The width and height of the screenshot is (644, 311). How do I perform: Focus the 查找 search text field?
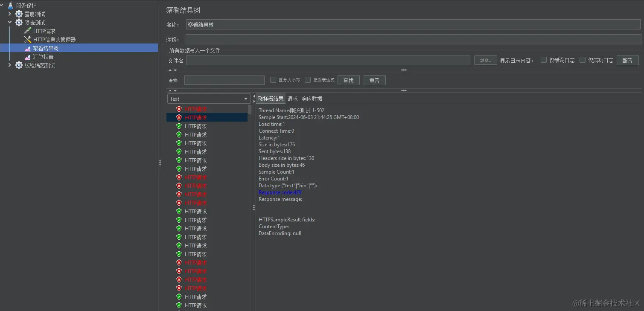pyautogui.click(x=224, y=80)
